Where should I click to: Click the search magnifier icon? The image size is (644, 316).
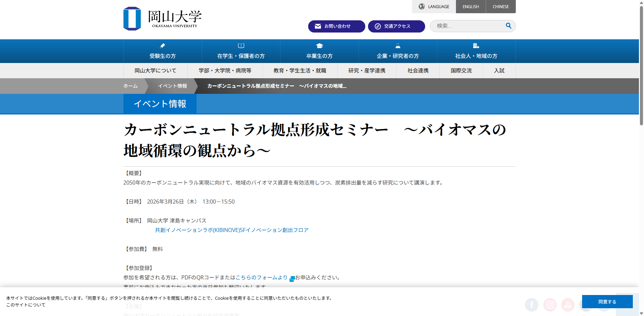click(x=508, y=26)
